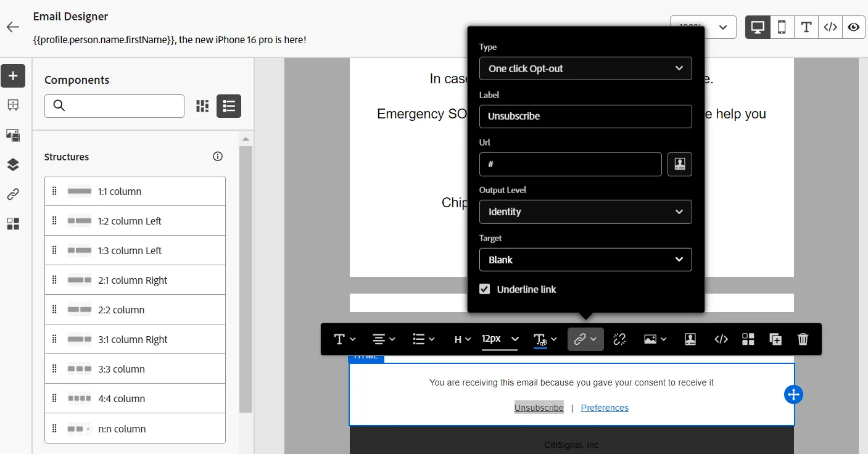Show the Structures info icon
This screenshot has width=868, height=454.
[218, 157]
